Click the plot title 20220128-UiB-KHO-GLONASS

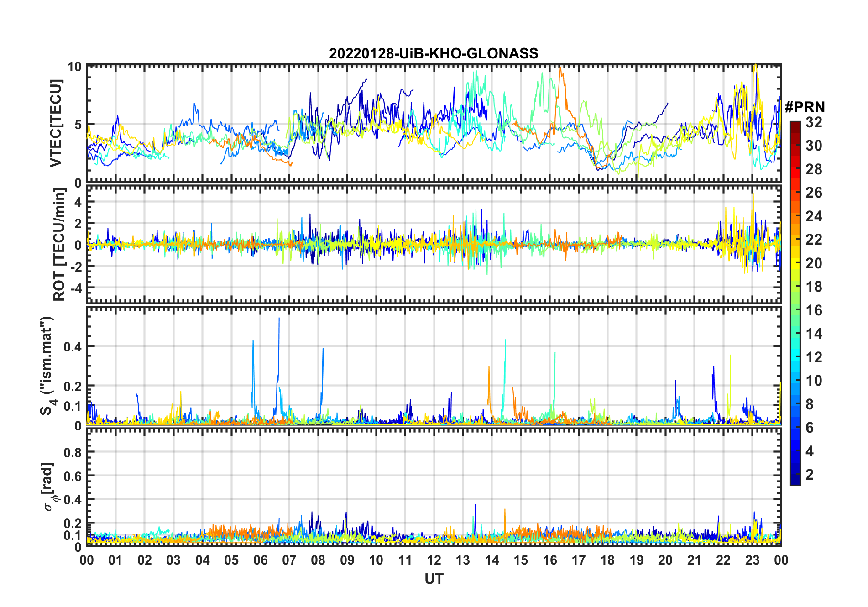click(434, 53)
